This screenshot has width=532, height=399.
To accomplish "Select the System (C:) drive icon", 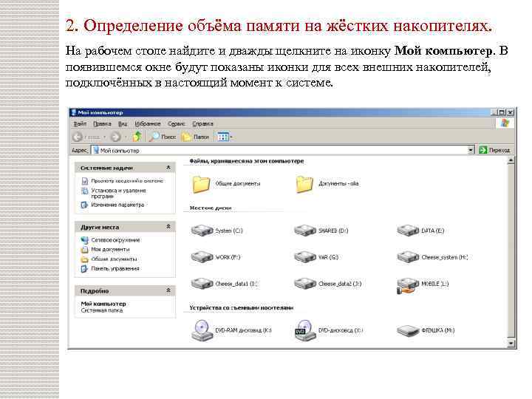I will 202,231.
